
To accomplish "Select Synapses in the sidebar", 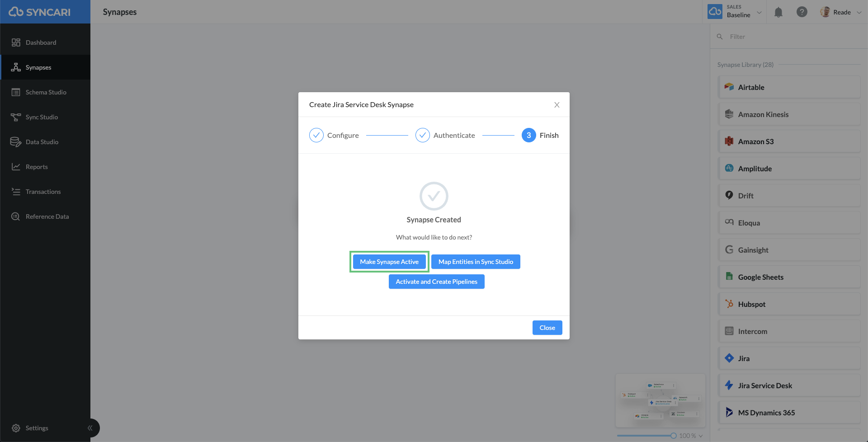I will (45, 67).
